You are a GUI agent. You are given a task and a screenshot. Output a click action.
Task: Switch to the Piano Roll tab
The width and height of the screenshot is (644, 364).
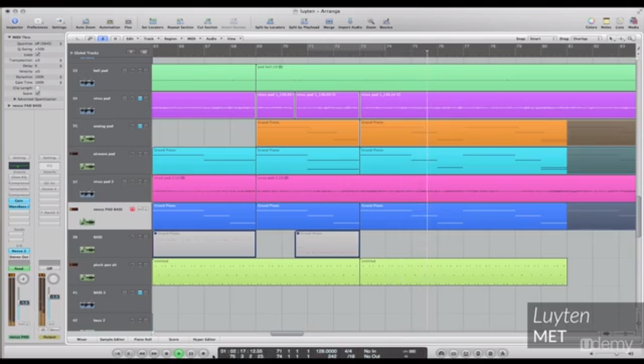click(x=143, y=339)
